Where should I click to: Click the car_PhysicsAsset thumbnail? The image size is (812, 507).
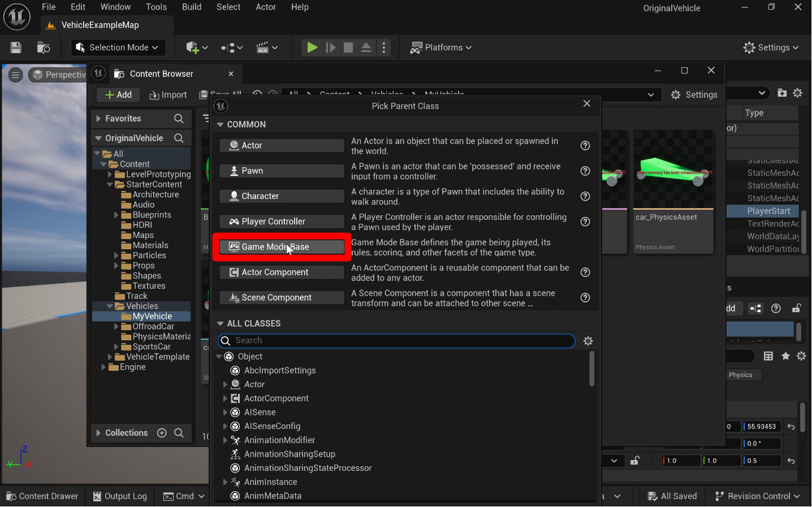click(x=673, y=170)
